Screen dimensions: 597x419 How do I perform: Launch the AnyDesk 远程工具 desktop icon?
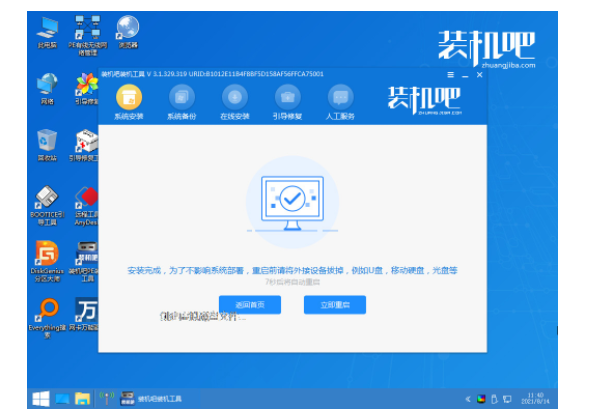[x=86, y=206]
